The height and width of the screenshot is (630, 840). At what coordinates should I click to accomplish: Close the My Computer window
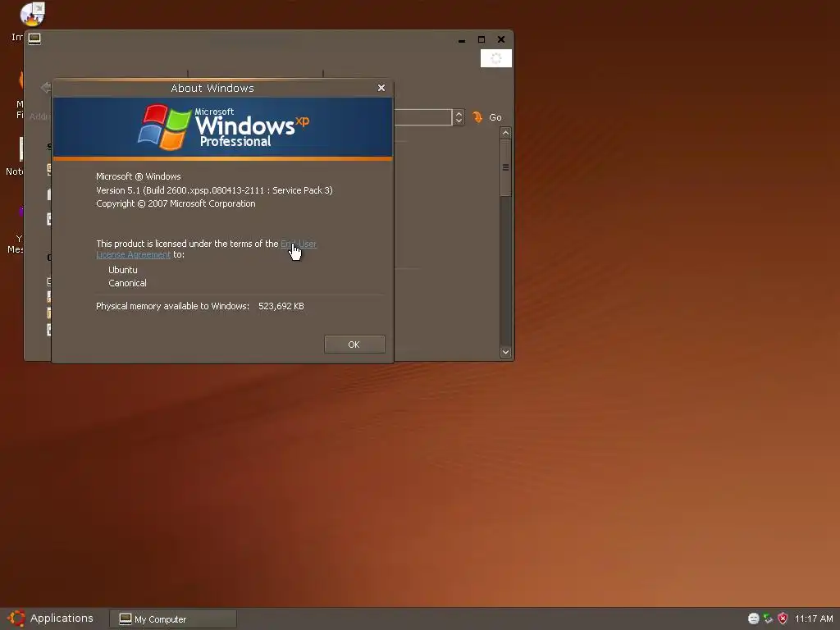pos(501,39)
